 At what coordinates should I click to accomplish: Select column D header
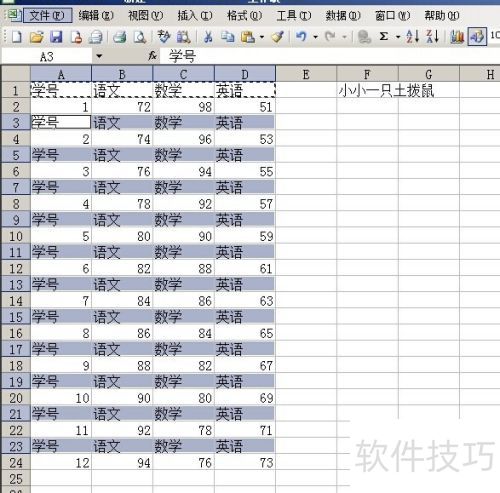point(245,74)
